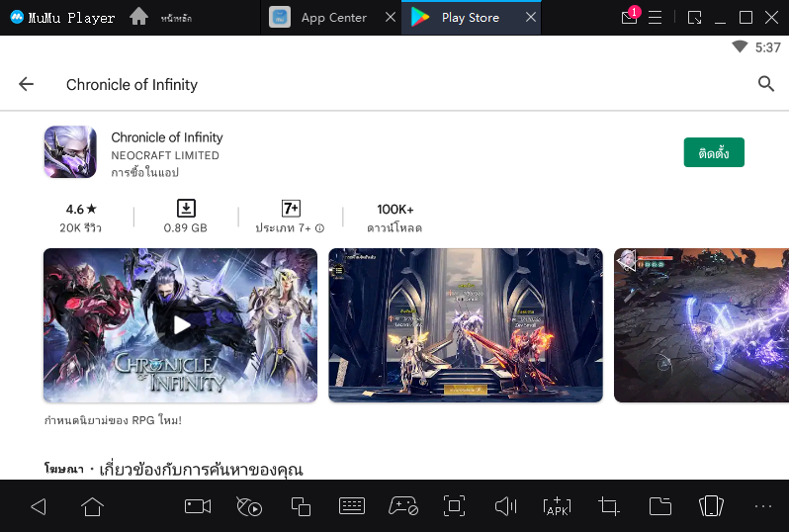
Task: Switch to the App Center tab
Action: click(x=320, y=18)
